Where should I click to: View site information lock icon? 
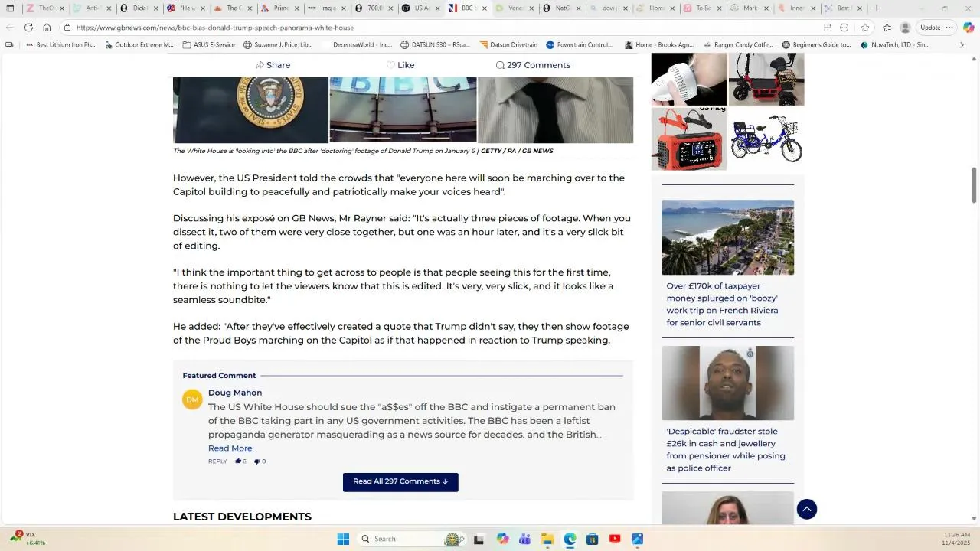[68, 28]
